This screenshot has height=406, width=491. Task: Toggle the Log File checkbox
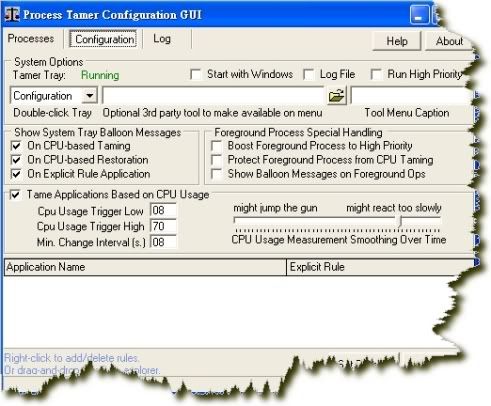(x=309, y=74)
